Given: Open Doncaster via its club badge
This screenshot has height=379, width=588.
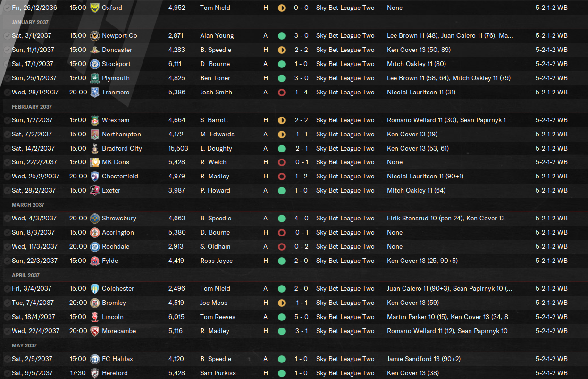Looking at the screenshot, I should pos(95,50).
